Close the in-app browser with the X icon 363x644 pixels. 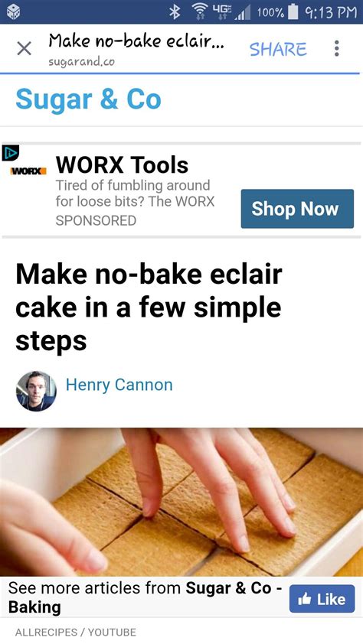(x=25, y=49)
